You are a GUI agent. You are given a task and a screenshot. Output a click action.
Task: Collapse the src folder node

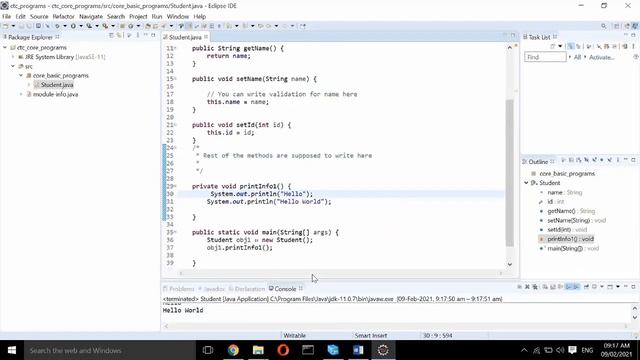click(13, 66)
